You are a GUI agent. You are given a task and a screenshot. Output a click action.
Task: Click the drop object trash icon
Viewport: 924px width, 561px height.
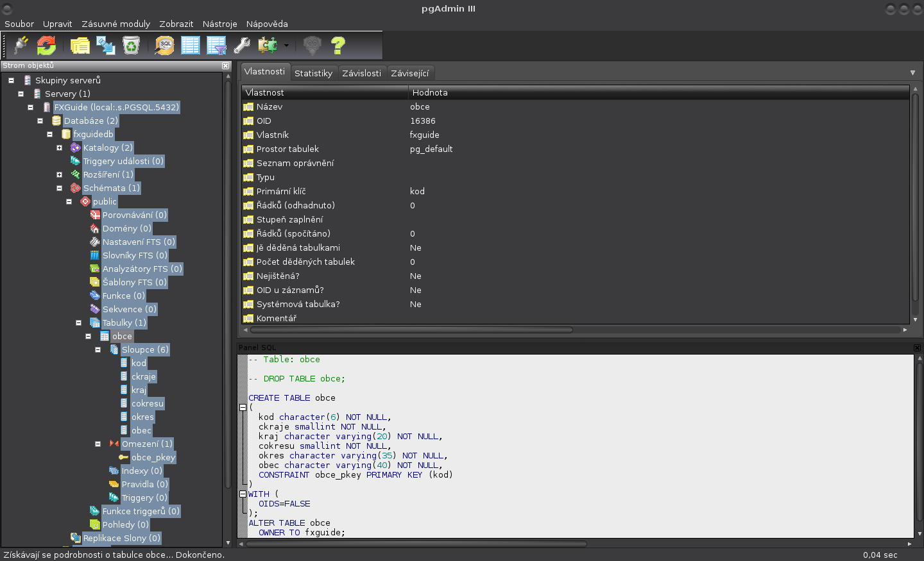pyautogui.click(x=131, y=46)
